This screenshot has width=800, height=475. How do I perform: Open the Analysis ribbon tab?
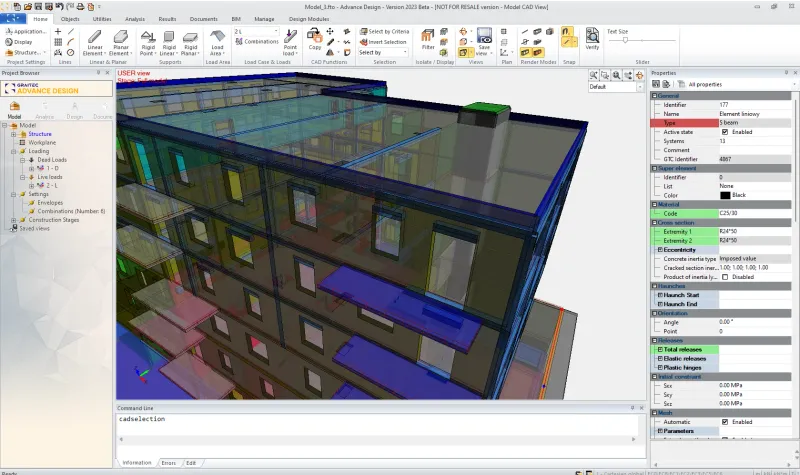pos(135,19)
